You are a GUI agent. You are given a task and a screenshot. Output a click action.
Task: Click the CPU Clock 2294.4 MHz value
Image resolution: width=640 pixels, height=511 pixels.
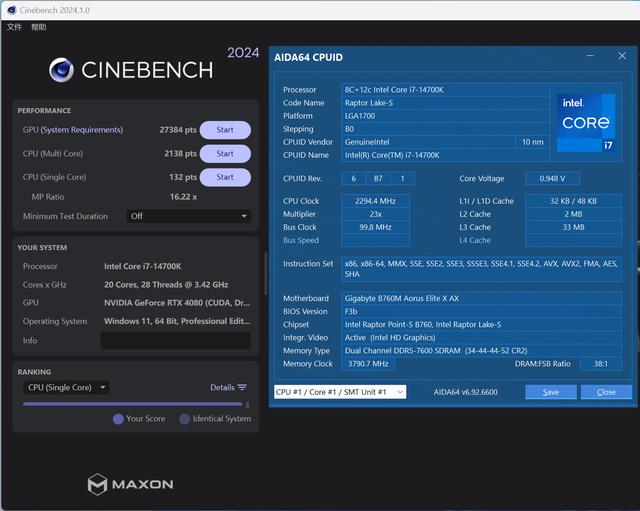(375, 201)
